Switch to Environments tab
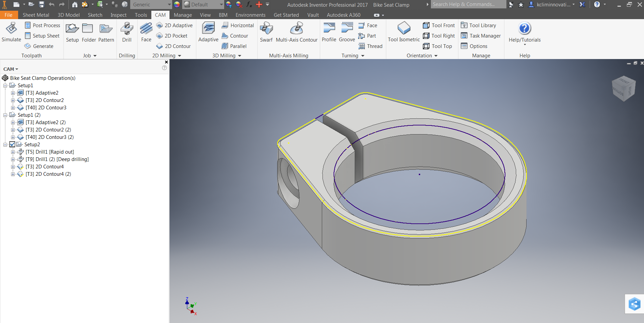The image size is (644, 323). [x=250, y=15]
